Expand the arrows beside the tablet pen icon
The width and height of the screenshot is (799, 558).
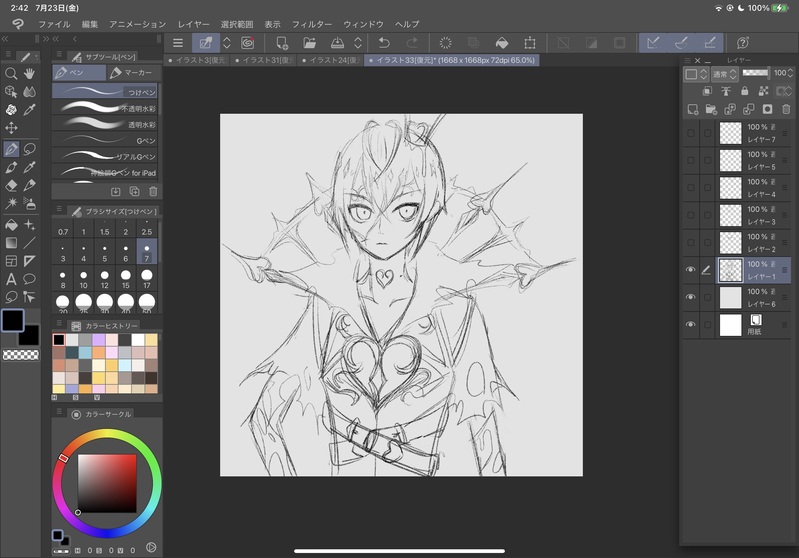coord(227,43)
